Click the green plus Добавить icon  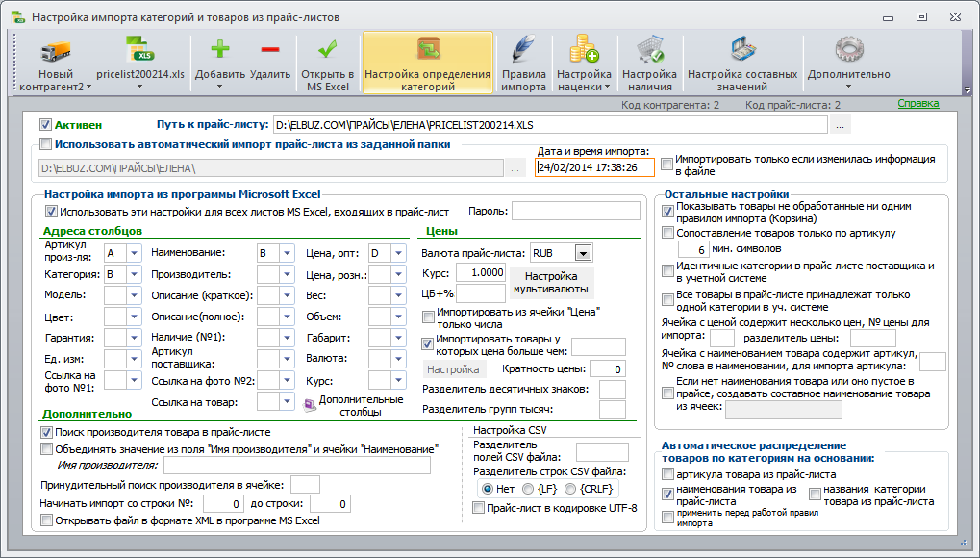220,49
